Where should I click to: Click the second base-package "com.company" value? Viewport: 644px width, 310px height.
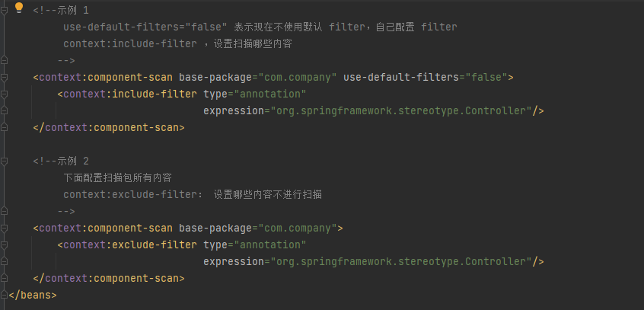pyautogui.click(x=298, y=229)
